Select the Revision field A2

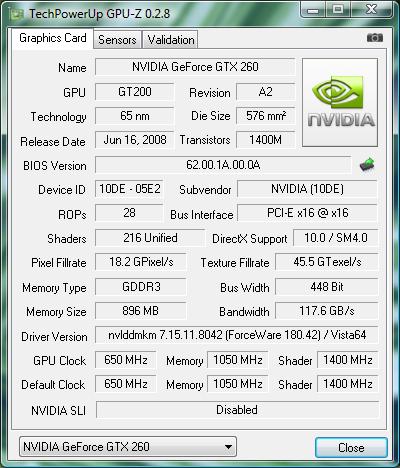pos(266,92)
